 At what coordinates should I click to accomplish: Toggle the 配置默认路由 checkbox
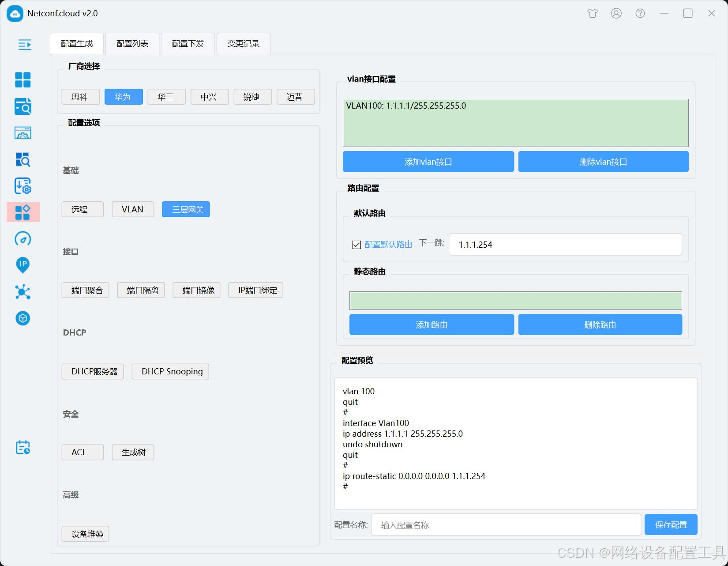click(356, 245)
